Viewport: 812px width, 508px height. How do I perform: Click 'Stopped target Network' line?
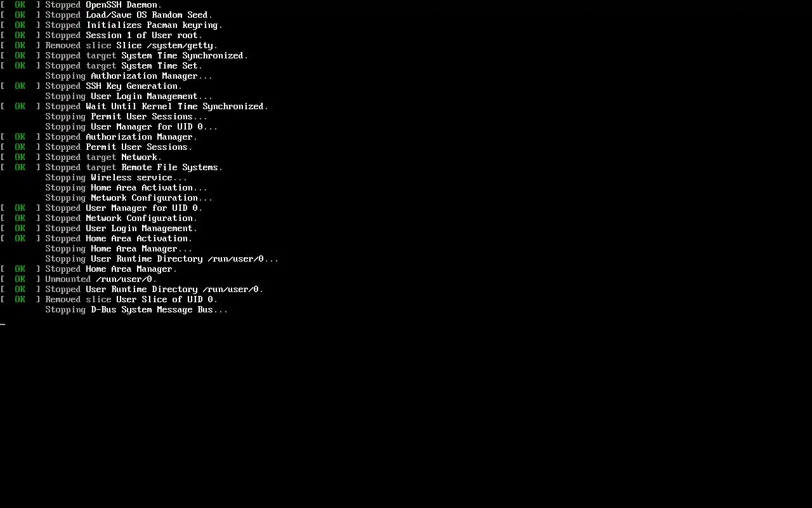[81, 157]
